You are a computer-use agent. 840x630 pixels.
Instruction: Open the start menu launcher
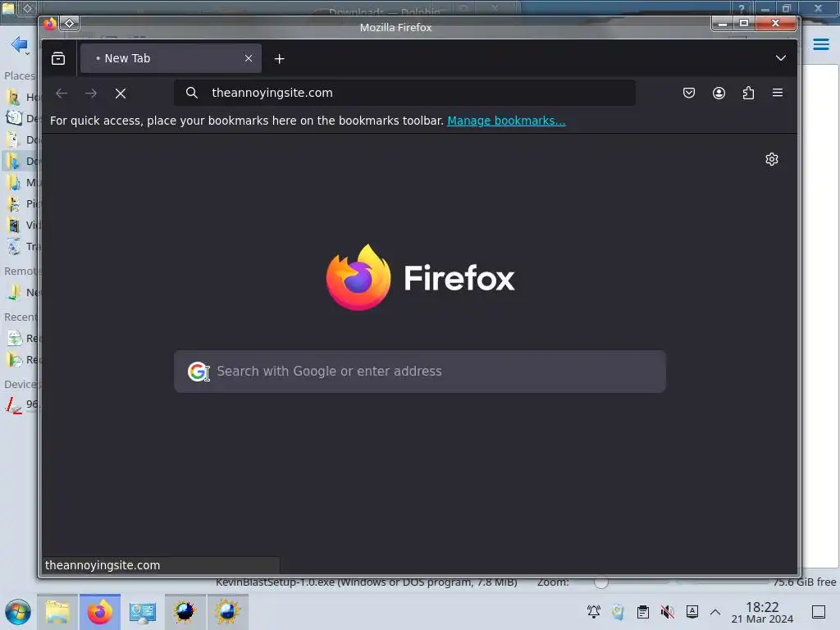coord(18,612)
